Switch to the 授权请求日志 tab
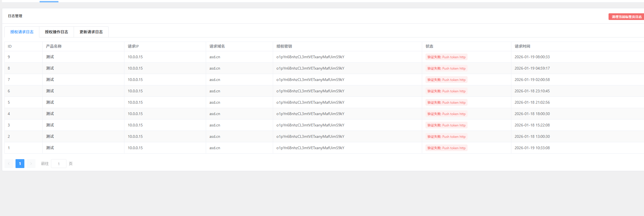This screenshot has width=644, height=216. click(x=22, y=32)
